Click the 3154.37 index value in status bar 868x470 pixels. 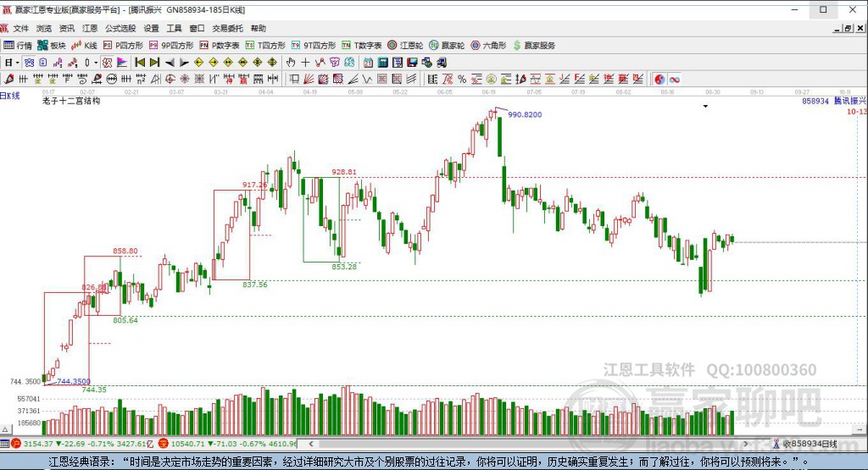pyautogui.click(x=38, y=444)
